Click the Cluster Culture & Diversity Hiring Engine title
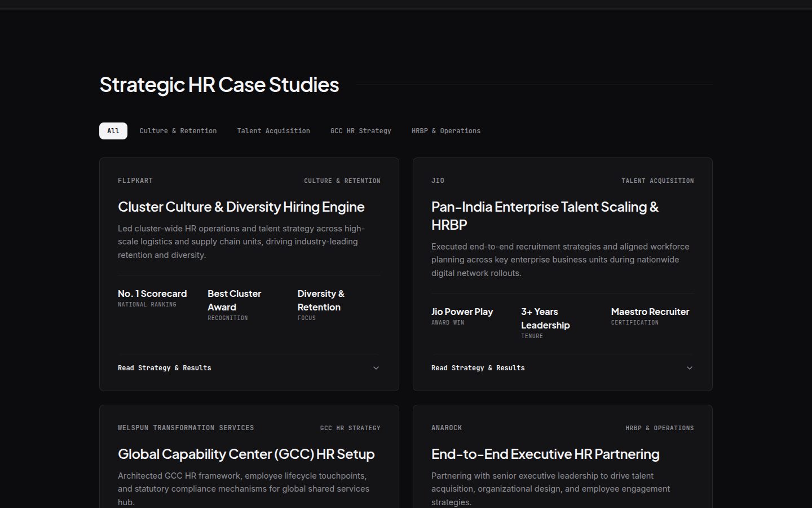The height and width of the screenshot is (508, 812). point(241,207)
